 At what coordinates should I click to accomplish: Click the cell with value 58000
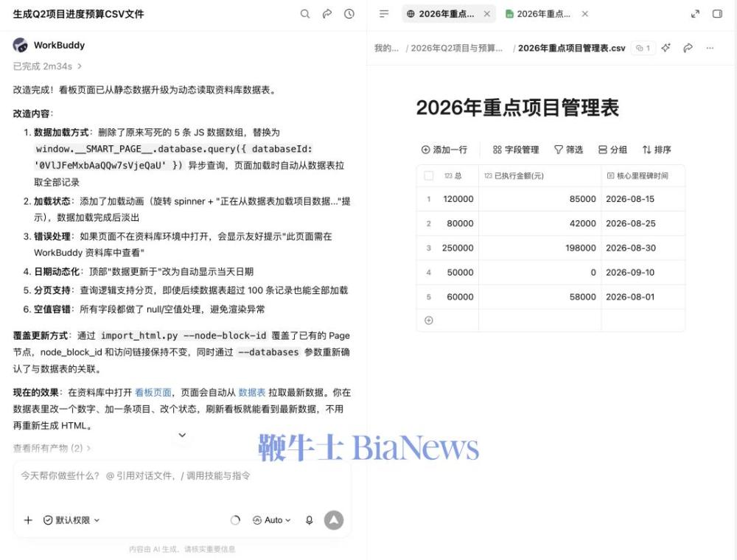pyautogui.click(x=539, y=297)
